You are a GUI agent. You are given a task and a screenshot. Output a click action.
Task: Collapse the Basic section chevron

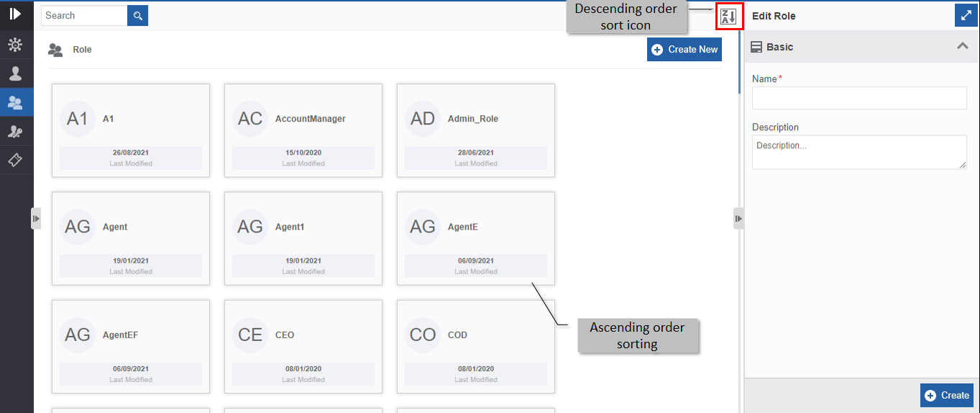click(x=962, y=46)
